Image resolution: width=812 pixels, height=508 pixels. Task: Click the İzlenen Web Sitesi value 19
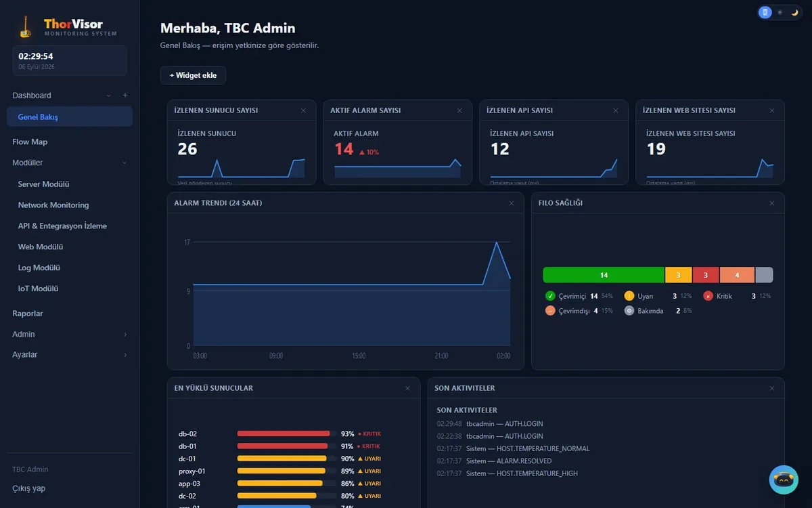(x=656, y=149)
